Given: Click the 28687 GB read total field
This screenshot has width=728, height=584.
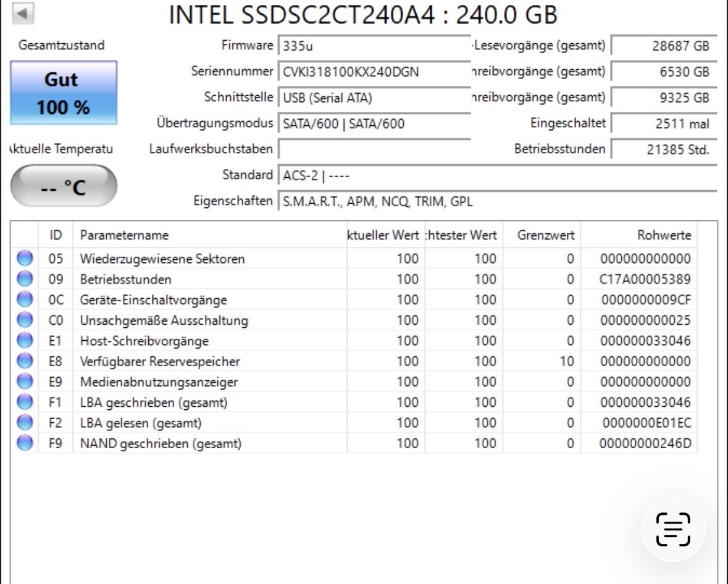Looking at the screenshot, I should point(664,46).
